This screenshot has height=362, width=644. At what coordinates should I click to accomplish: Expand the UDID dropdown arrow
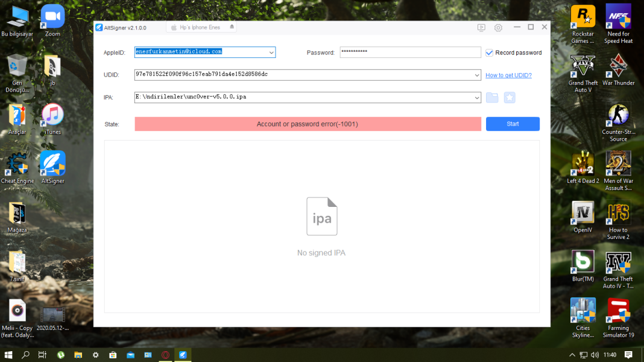476,75
